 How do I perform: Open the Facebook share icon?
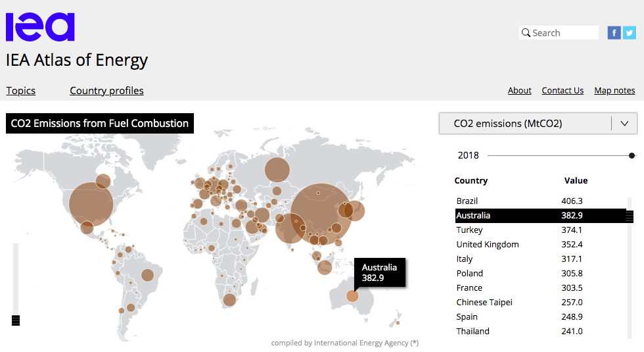pos(614,33)
